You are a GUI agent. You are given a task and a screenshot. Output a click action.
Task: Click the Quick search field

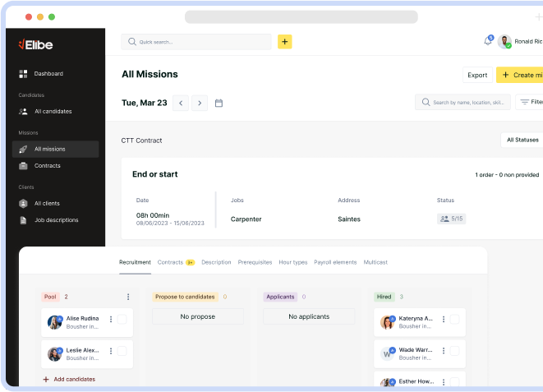196,42
